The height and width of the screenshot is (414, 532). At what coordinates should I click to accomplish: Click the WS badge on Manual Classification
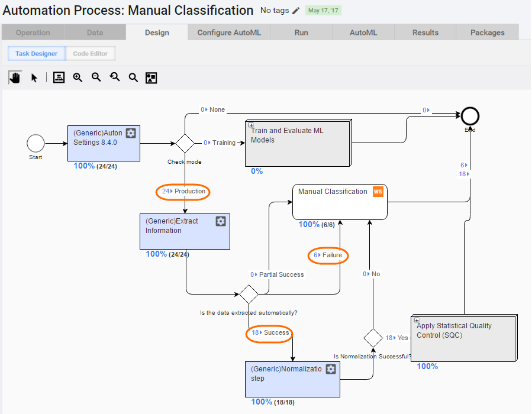[378, 192]
